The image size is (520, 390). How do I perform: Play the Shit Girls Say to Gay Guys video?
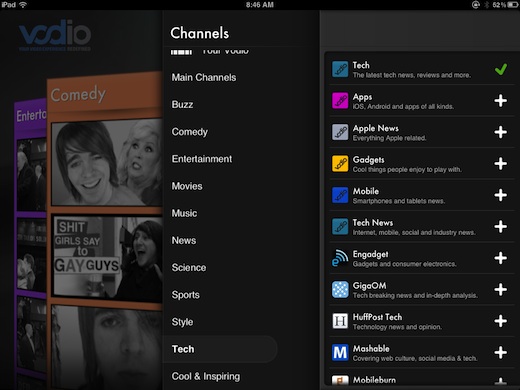[107, 257]
